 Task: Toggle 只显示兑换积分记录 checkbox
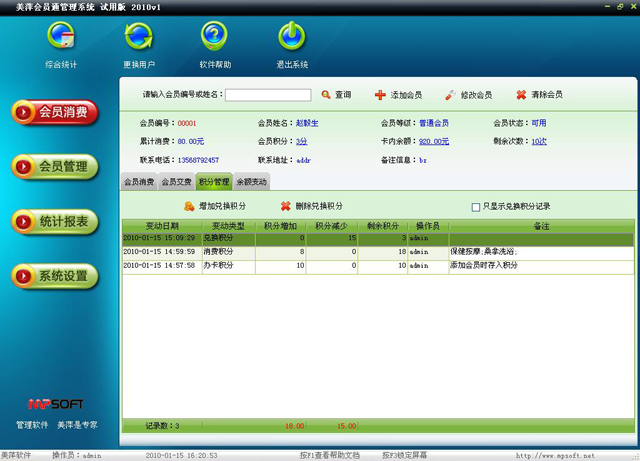[476, 207]
